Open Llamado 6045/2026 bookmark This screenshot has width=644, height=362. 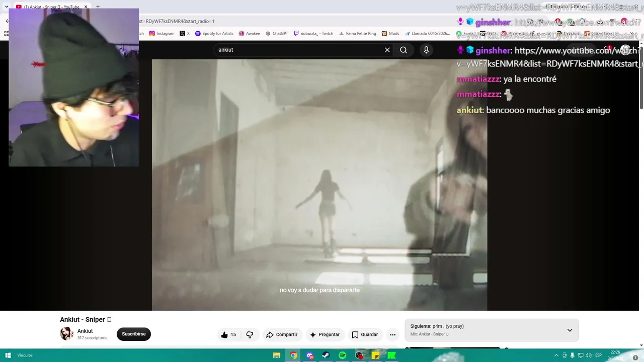428,34
